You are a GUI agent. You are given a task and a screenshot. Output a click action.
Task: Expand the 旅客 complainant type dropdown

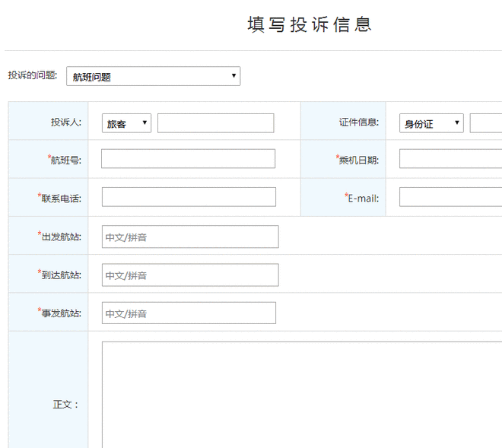point(126,123)
